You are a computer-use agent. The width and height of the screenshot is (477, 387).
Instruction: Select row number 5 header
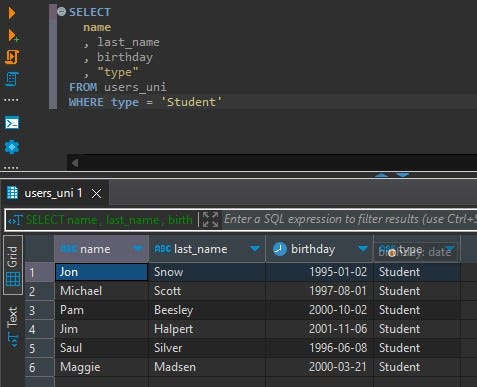point(40,348)
